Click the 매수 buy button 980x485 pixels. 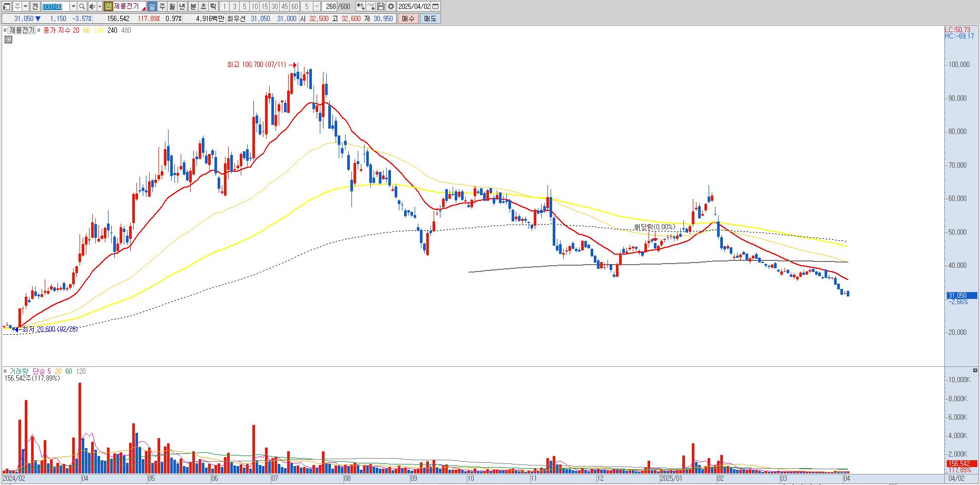pos(408,18)
